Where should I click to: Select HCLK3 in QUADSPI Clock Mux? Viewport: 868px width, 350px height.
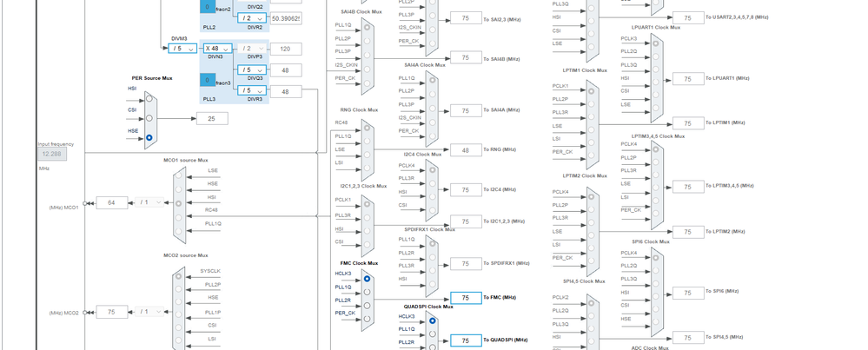(433, 320)
